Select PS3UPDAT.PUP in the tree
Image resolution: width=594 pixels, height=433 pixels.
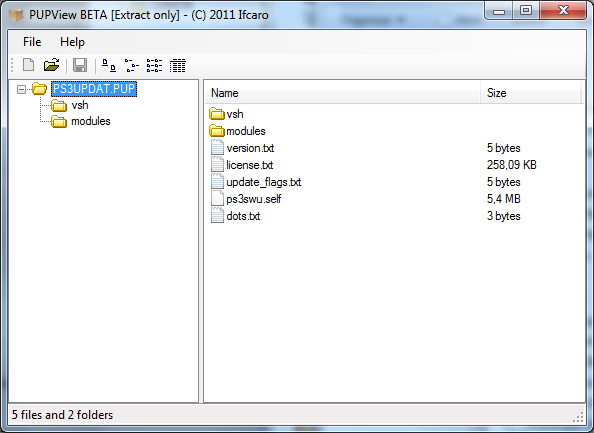[x=94, y=89]
